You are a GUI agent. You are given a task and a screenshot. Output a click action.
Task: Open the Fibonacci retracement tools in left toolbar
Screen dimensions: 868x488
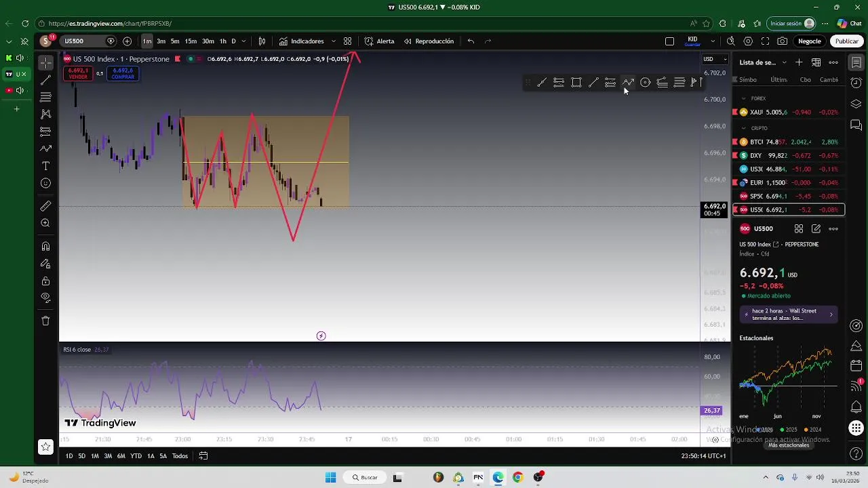coord(45,97)
